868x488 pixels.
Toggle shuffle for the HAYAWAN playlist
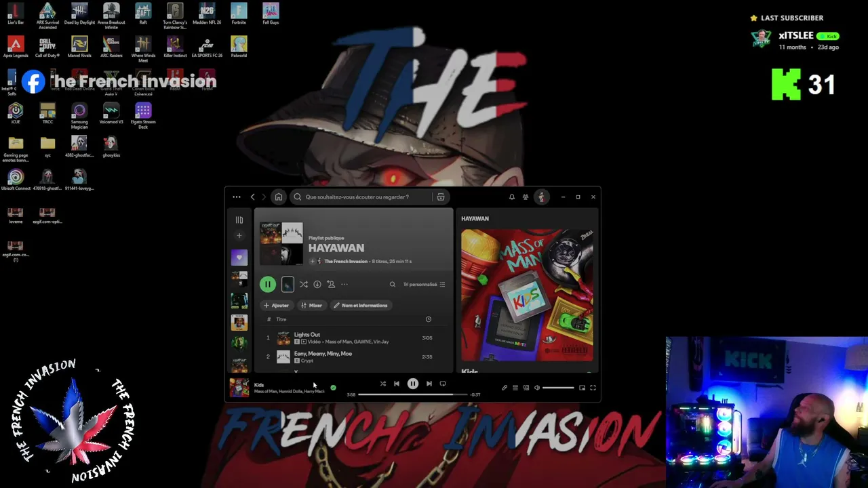click(x=304, y=285)
